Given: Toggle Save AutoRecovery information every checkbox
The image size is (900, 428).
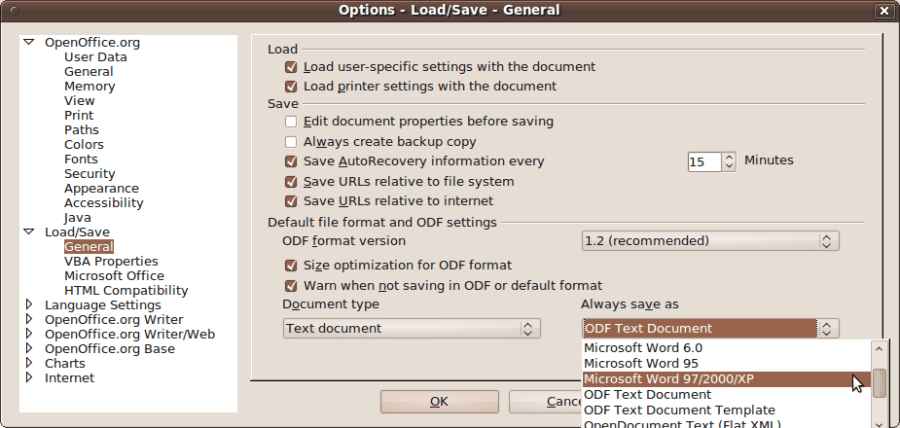Looking at the screenshot, I should pyautogui.click(x=291, y=161).
